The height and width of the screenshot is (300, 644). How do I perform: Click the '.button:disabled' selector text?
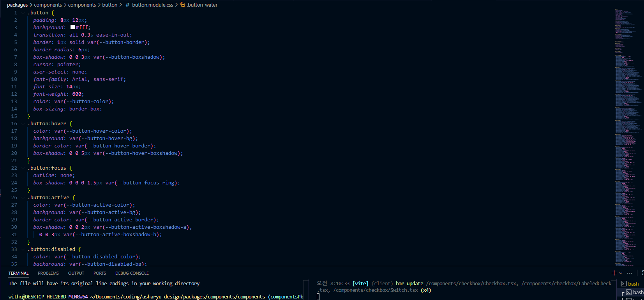click(51, 249)
